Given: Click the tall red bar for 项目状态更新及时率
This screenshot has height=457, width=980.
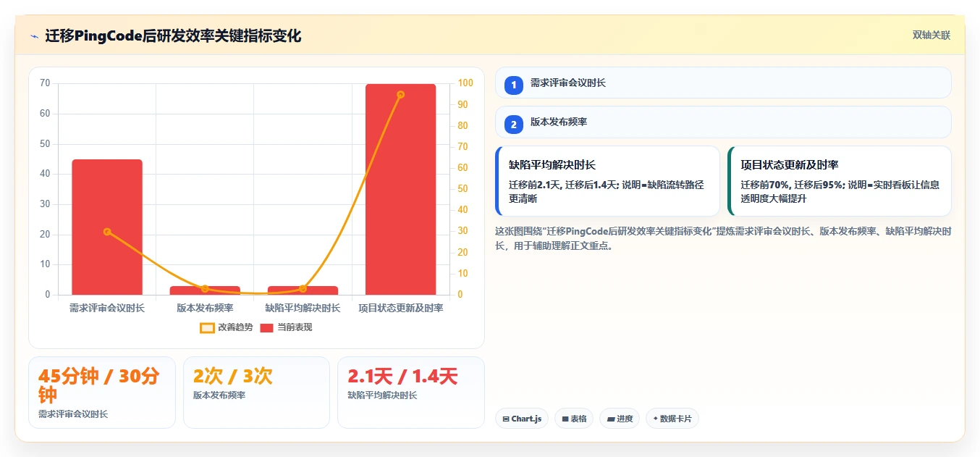Looking at the screenshot, I should [x=400, y=189].
